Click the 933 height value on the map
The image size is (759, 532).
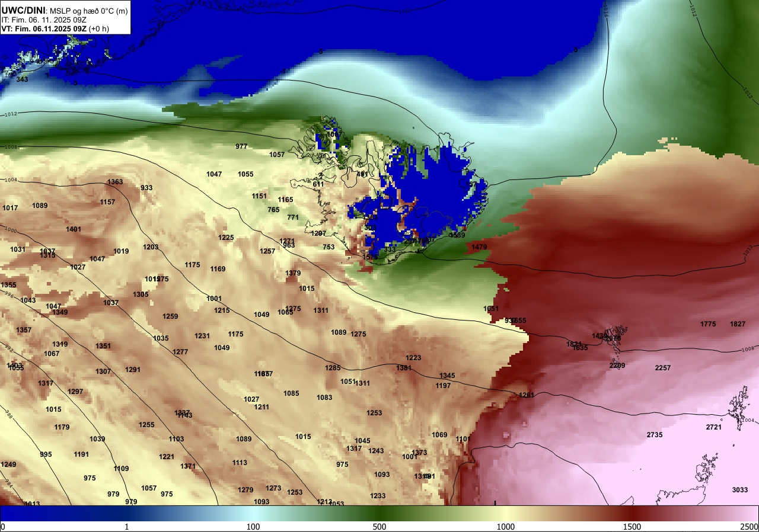tap(146, 188)
